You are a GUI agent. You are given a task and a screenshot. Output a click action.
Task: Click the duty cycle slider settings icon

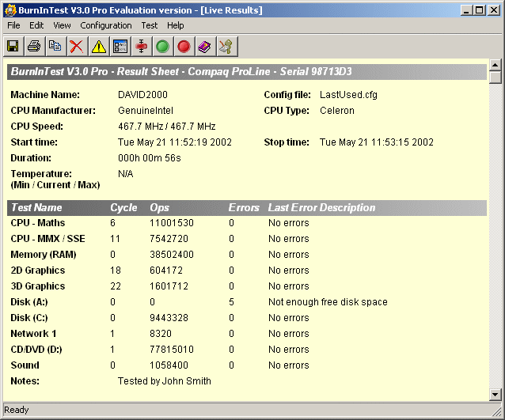(x=142, y=47)
